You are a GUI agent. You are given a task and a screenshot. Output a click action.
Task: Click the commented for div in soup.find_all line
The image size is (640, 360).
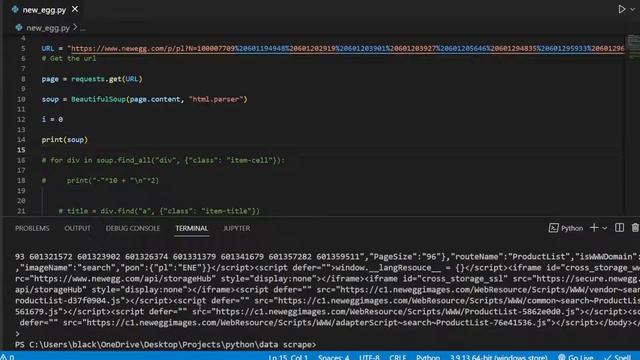click(163, 160)
